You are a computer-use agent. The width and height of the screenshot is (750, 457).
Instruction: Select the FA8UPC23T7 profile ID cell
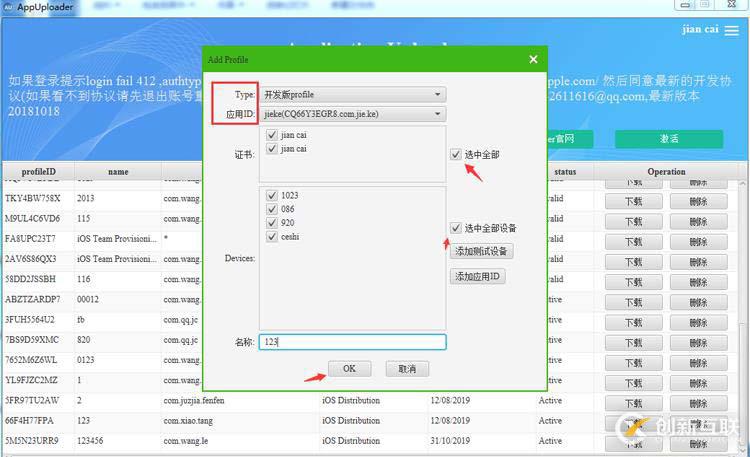pos(38,238)
